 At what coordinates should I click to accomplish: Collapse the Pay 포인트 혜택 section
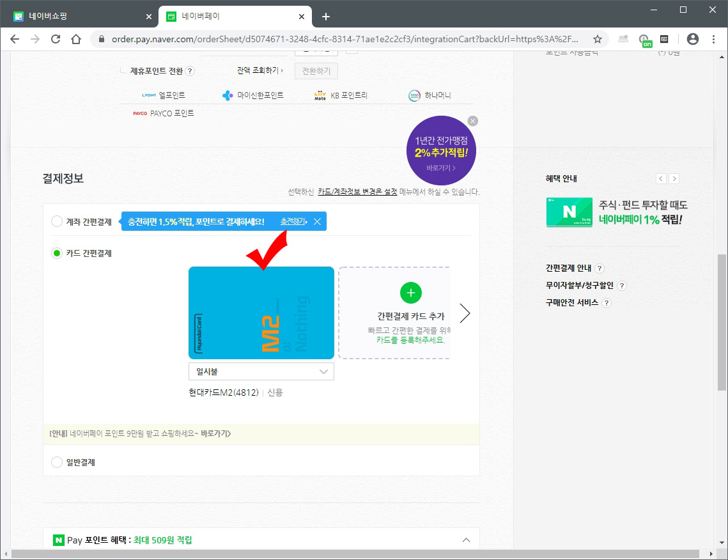[x=466, y=540]
